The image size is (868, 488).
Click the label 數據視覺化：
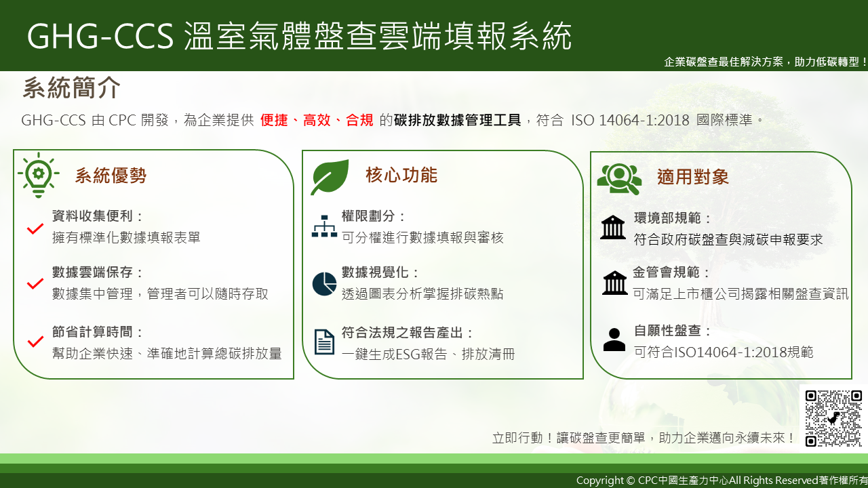click(x=381, y=272)
